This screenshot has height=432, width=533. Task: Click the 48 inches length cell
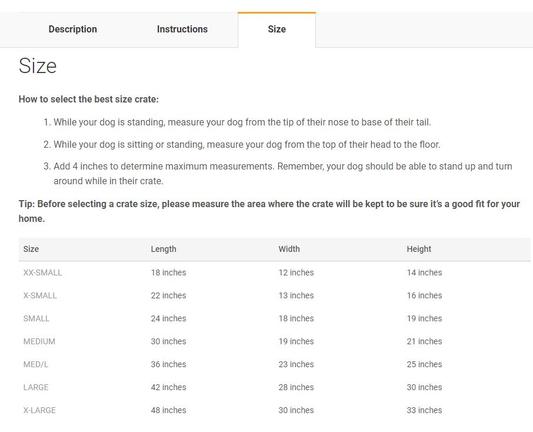click(169, 410)
